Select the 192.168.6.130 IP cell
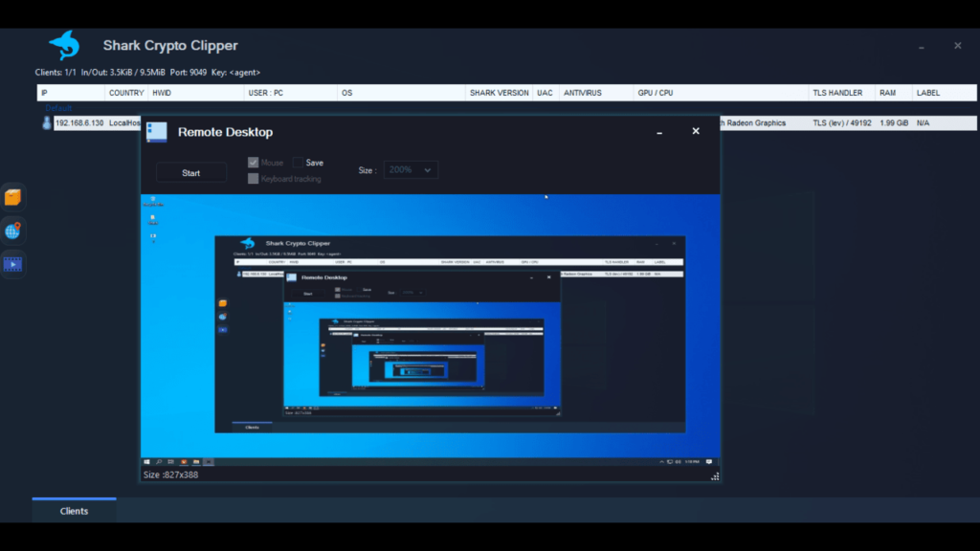 click(x=79, y=123)
